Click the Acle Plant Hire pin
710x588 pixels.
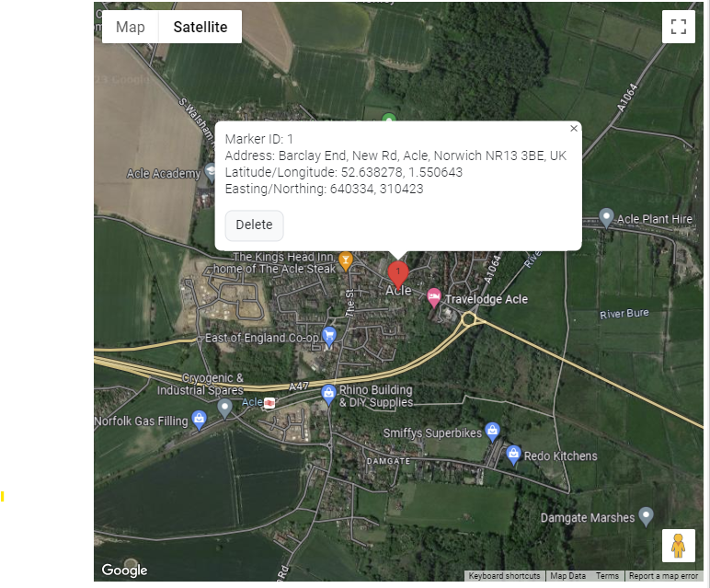pos(606,217)
